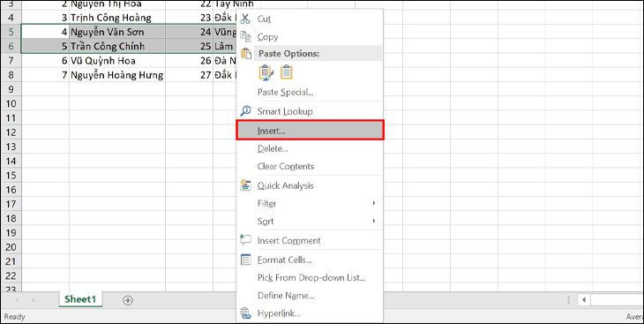644x324 pixels.
Task: Select row header 8
Action: click(x=11, y=75)
